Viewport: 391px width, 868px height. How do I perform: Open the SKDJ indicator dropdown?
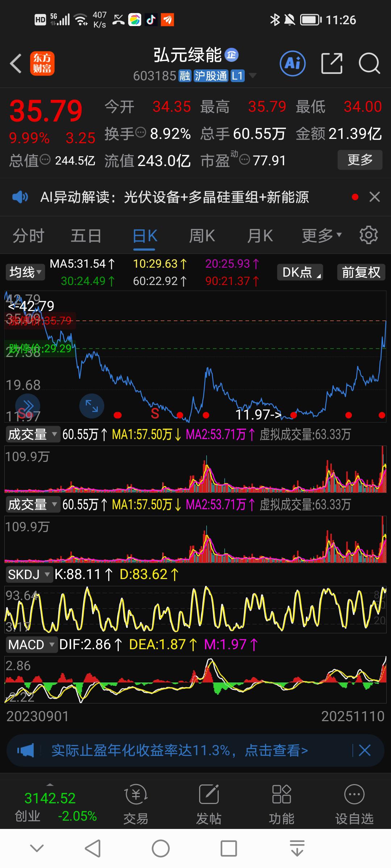[29, 574]
